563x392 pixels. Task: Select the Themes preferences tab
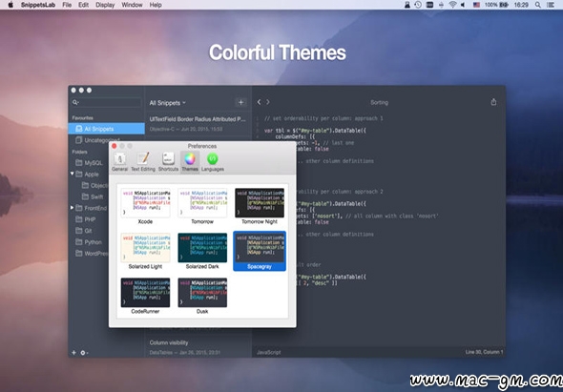pyautogui.click(x=190, y=162)
